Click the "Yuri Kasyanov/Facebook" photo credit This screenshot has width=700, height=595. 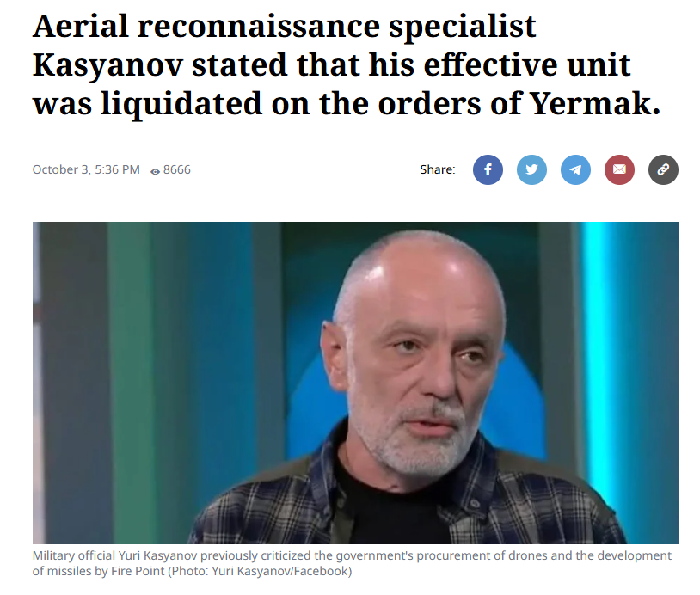click(x=281, y=571)
